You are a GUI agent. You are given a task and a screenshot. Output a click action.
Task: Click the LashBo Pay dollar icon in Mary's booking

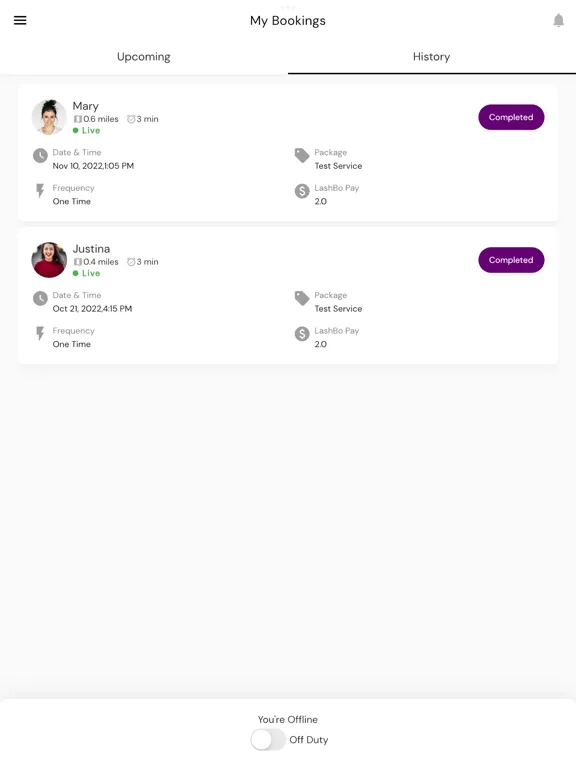click(x=302, y=191)
